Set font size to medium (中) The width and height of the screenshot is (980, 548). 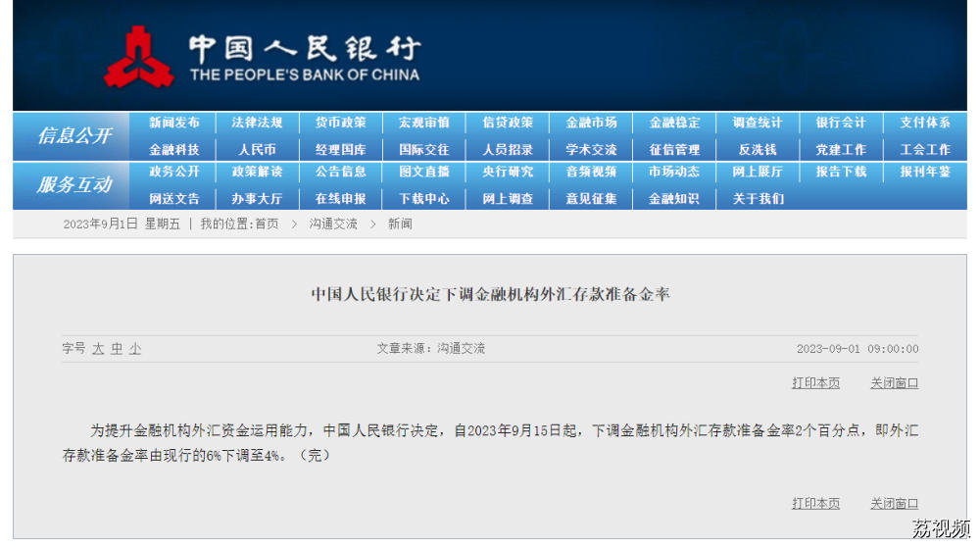[x=117, y=349]
